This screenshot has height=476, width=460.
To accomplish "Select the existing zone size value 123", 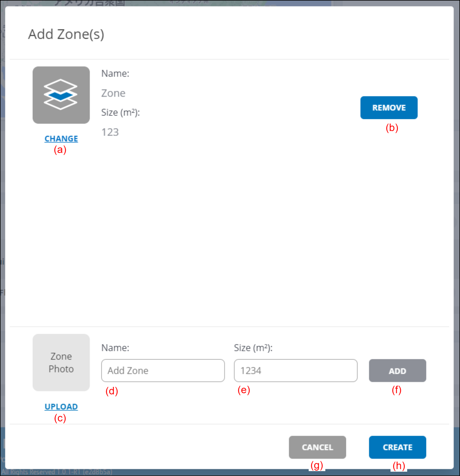I will [110, 132].
